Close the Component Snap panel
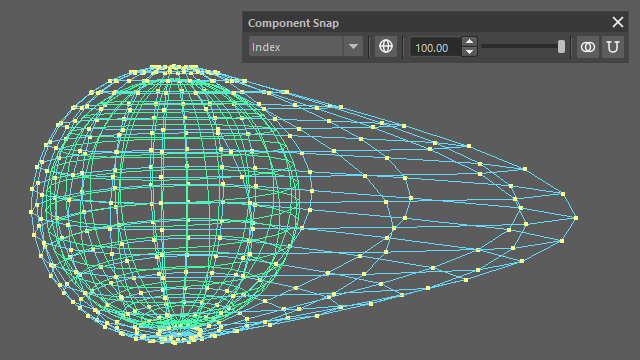The height and width of the screenshot is (360, 640). [618, 22]
